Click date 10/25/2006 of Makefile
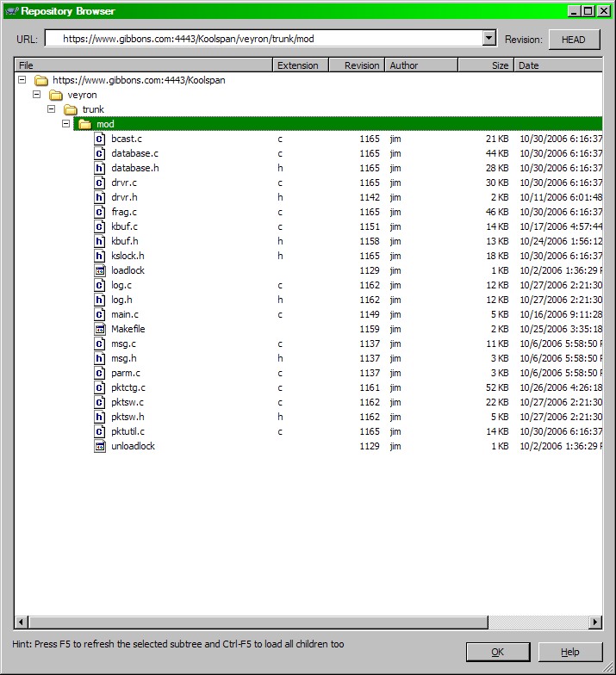Viewport: 616px width, 675px height. point(561,329)
